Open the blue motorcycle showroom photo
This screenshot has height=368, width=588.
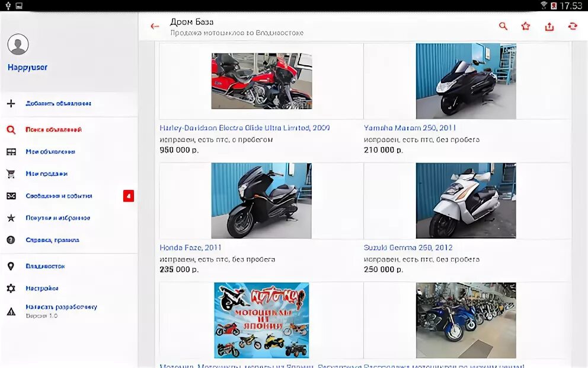(x=466, y=321)
